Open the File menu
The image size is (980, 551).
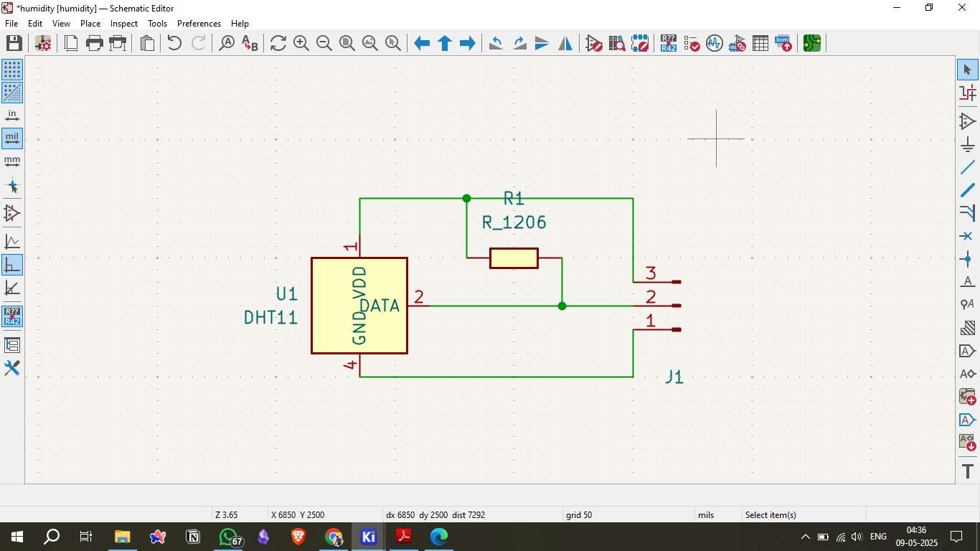tap(11, 24)
